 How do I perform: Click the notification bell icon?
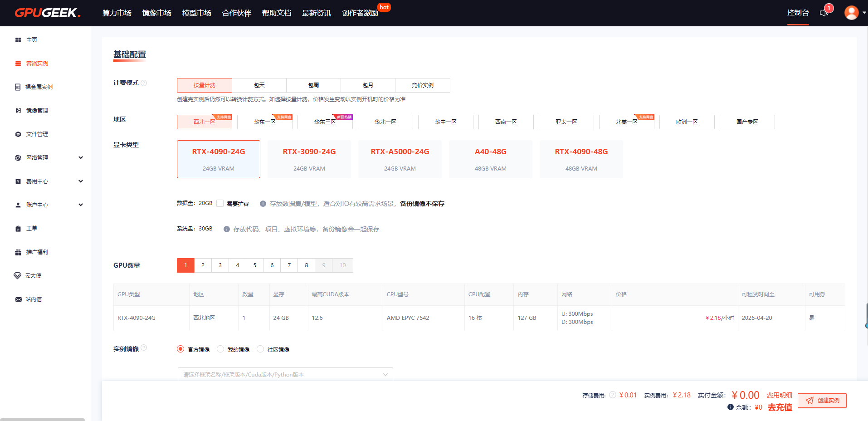click(824, 13)
